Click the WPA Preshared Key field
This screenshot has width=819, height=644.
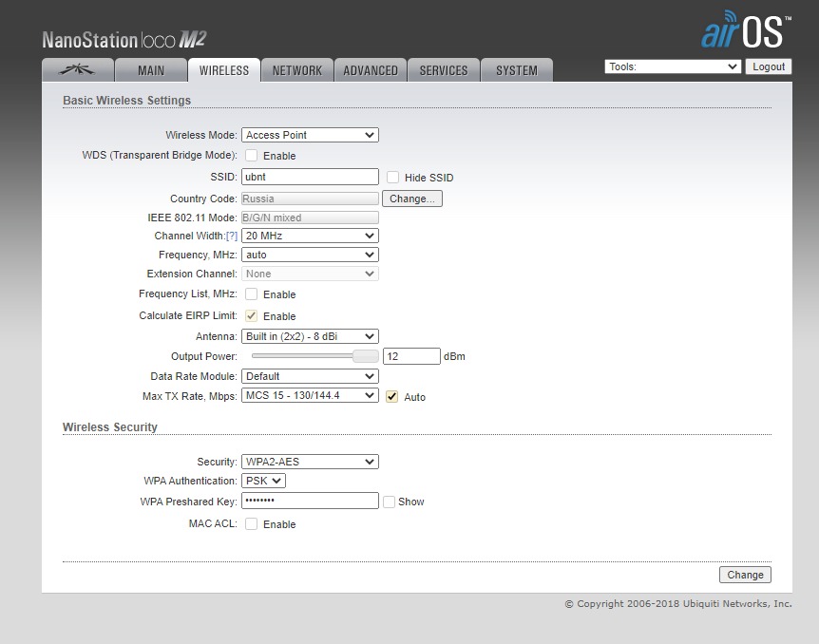[x=310, y=501]
